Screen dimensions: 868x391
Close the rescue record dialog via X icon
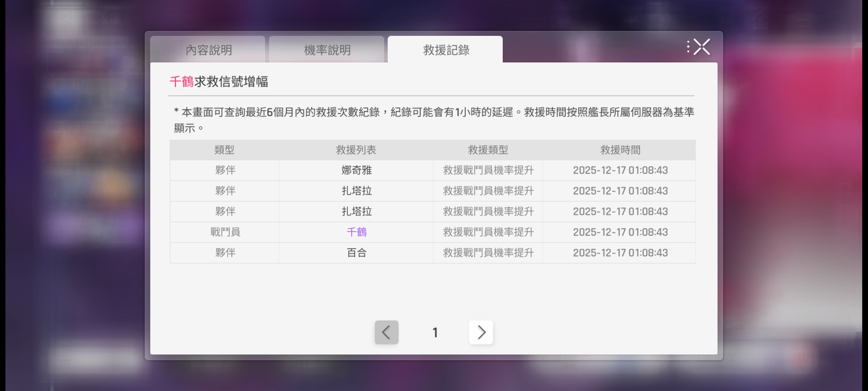pyautogui.click(x=701, y=47)
